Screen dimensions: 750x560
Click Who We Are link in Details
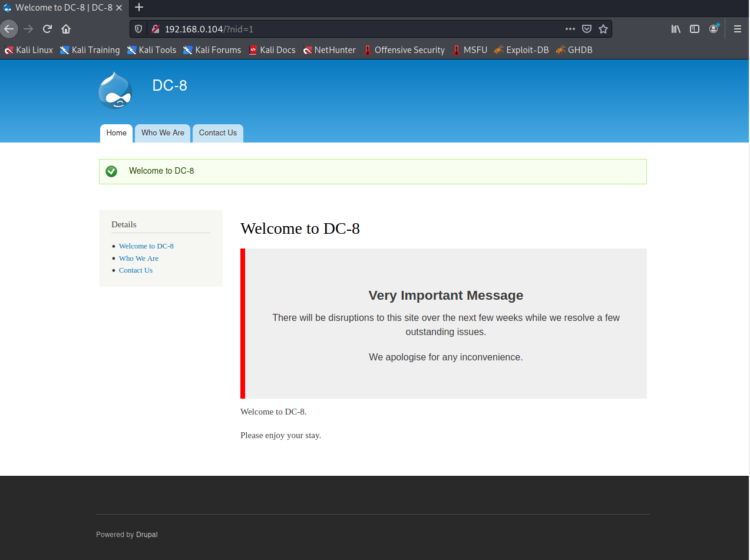coord(138,259)
